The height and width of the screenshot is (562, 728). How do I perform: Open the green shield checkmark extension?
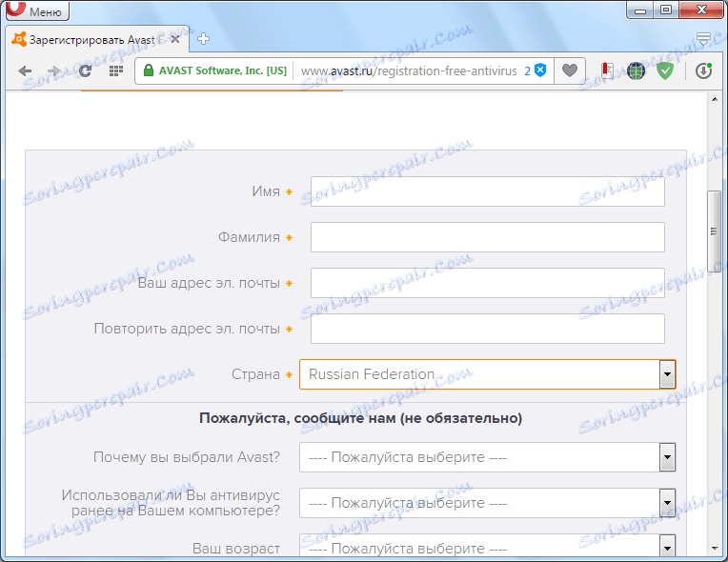tap(665, 71)
